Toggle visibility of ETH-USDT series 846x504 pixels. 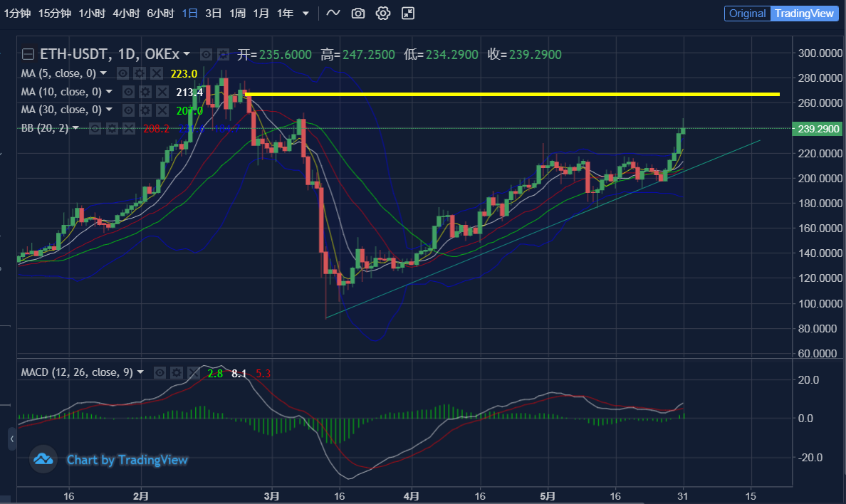click(x=206, y=54)
